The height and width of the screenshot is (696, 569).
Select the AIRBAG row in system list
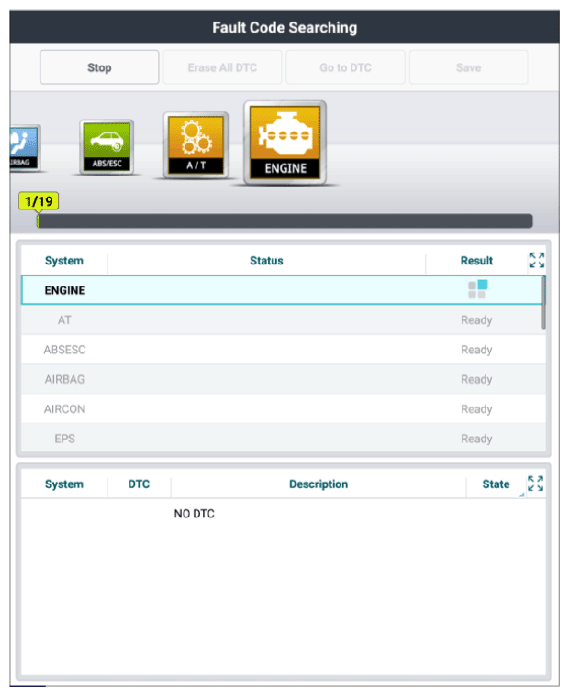click(x=281, y=380)
